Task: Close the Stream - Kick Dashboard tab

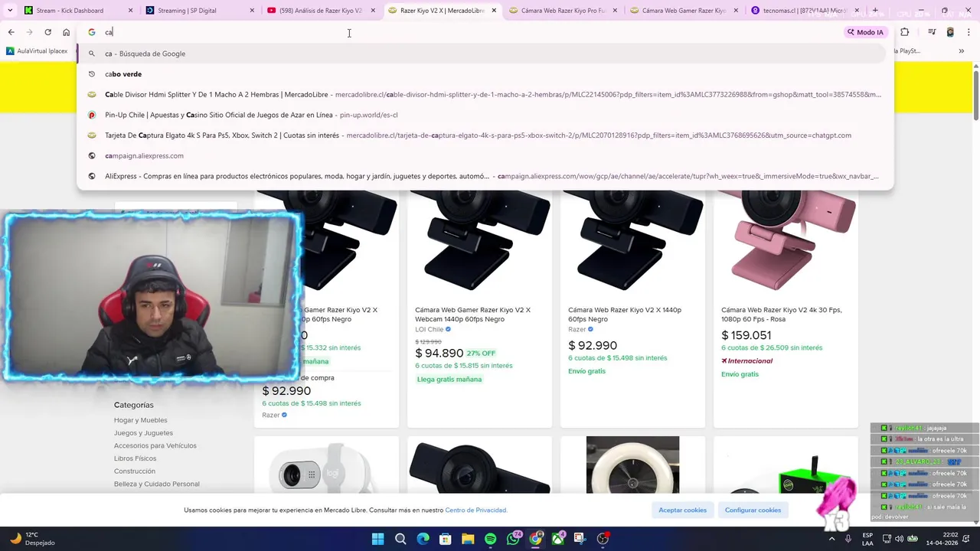Action: pos(131,11)
